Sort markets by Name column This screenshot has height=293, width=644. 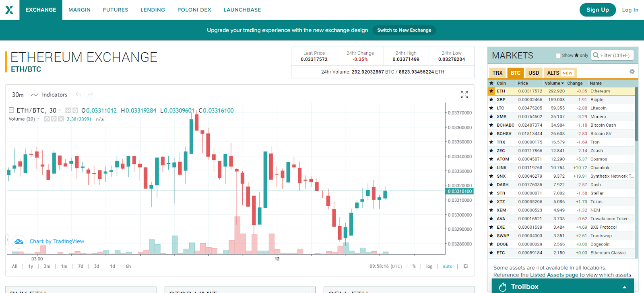pyautogui.click(x=596, y=83)
